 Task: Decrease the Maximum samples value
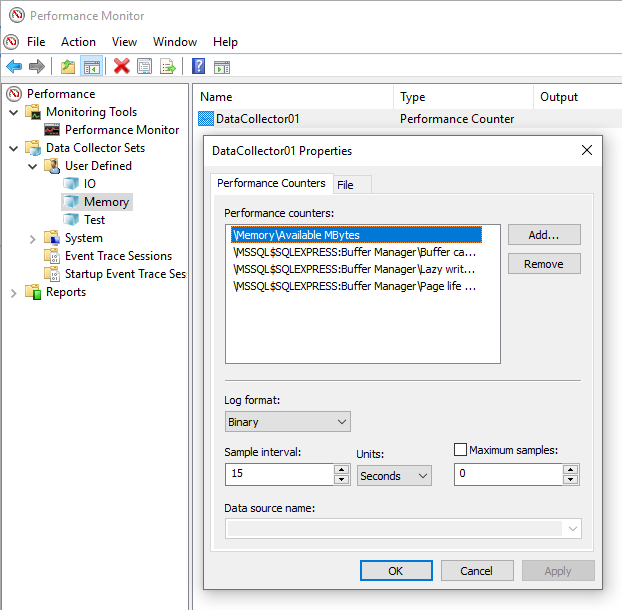[570, 480]
